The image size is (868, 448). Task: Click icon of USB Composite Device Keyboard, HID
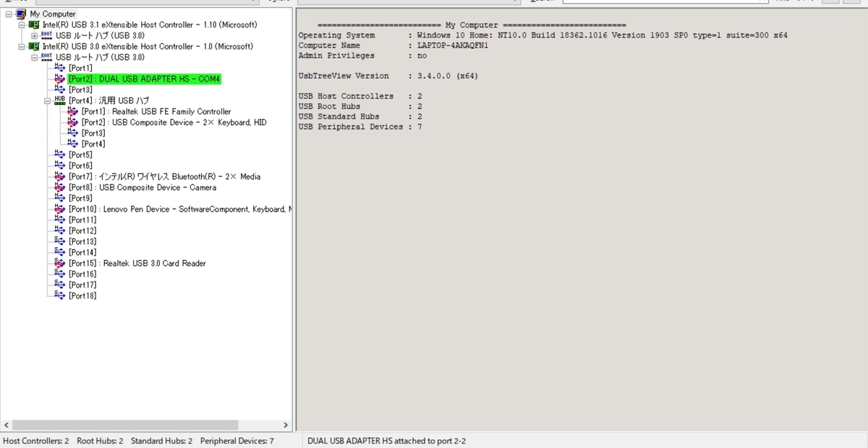click(73, 122)
